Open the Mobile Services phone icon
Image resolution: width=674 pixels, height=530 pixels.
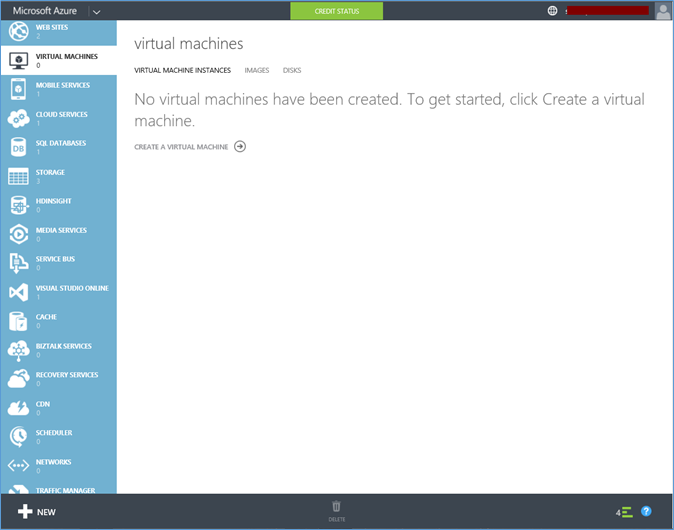click(x=18, y=89)
